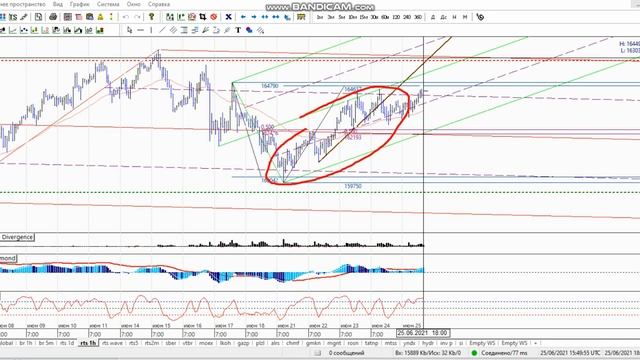Screen dimensions: 640x360
Task: Switch chart to 10м timeframe
Action: [353, 17]
